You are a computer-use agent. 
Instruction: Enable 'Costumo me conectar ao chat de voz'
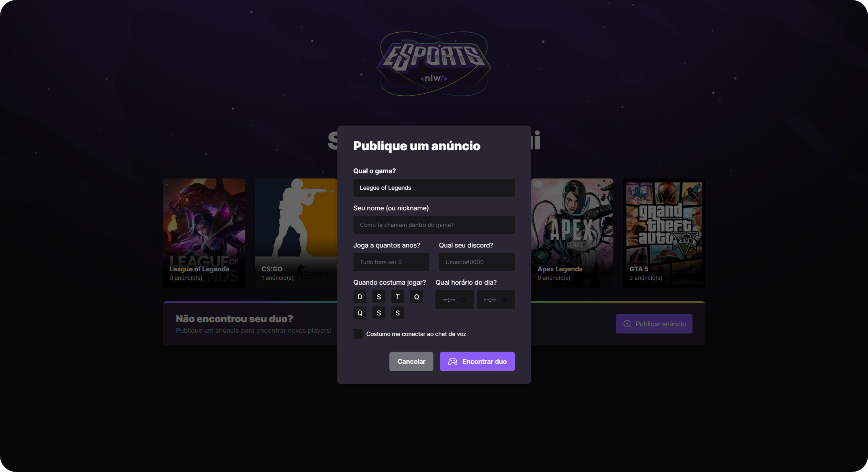pyautogui.click(x=358, y=334)
